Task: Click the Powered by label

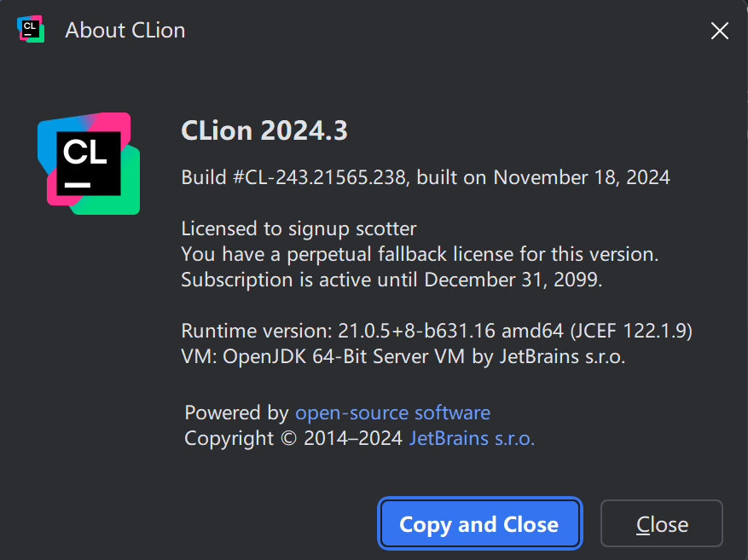Action: coord(236,413)
